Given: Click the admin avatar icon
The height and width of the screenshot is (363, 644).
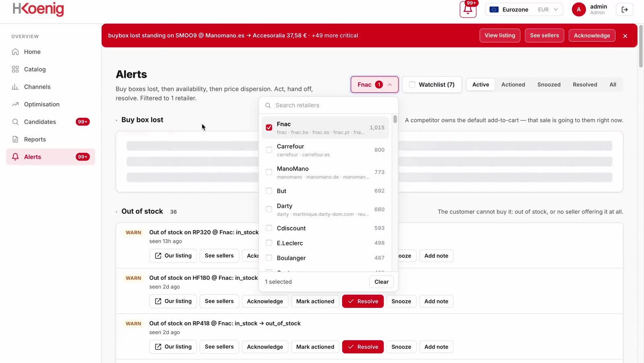Looking at the screenshot, I should click(x=579, y=10).
